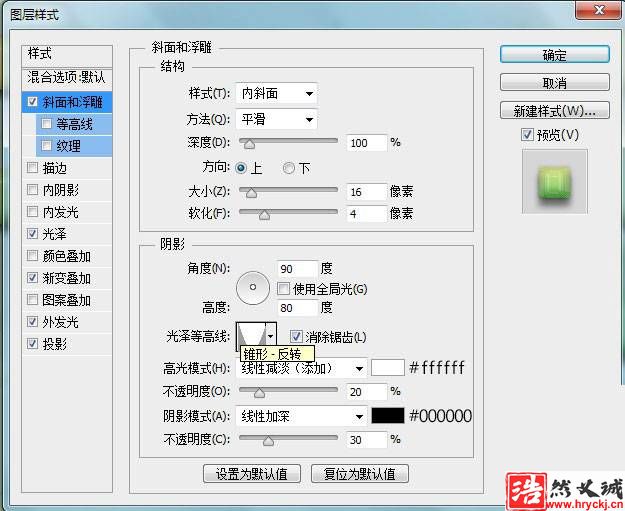The width and height of the screenshot is (625, 511).
Task: Click the gloss contour curve thumbnail
Action: click(x=251, y=336)
